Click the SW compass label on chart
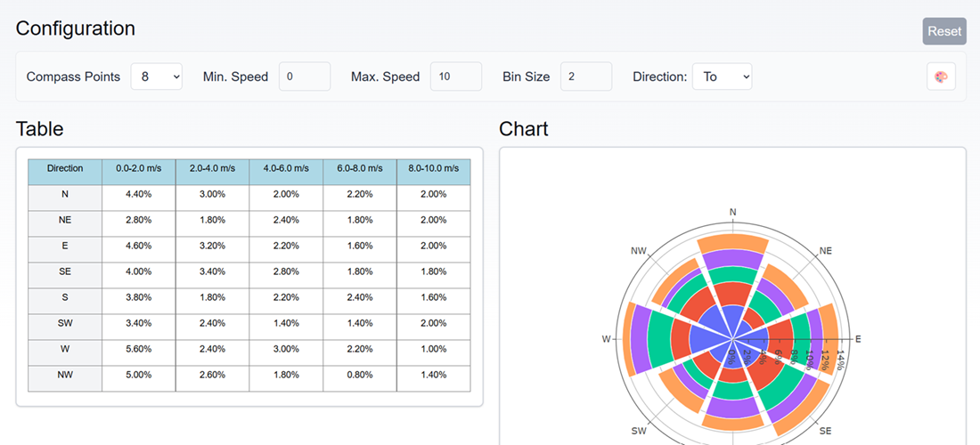This screenshot has width=980, height=445. click(x=639, y=431)
